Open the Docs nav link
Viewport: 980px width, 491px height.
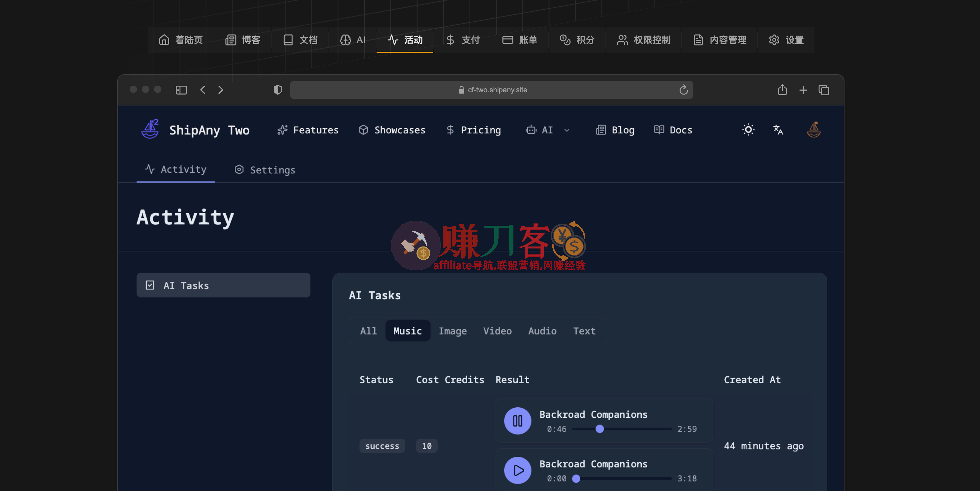tap(673, 130)
